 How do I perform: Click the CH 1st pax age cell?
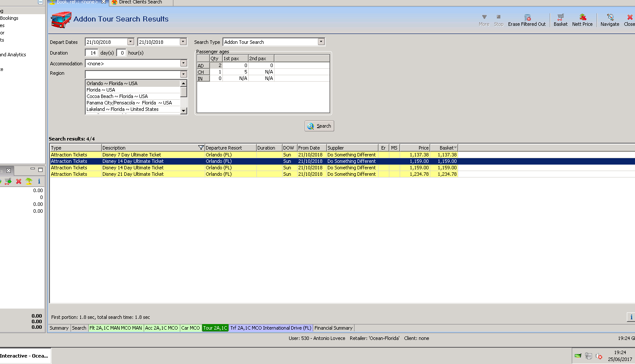click(x=235, y=72)
